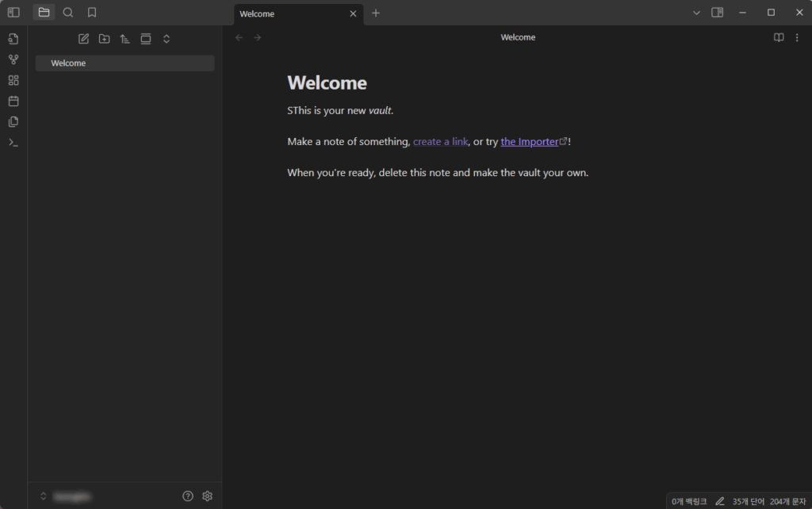Open a new tab
The height and width of the screenshot is (509, 812).
pyautogui.click(x=376, y=13)
